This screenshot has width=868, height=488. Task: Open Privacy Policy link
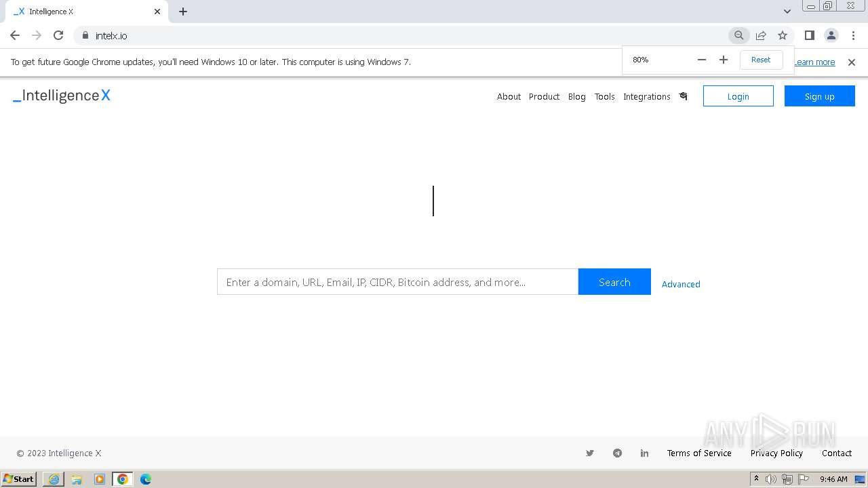click(x=776, y=453)
